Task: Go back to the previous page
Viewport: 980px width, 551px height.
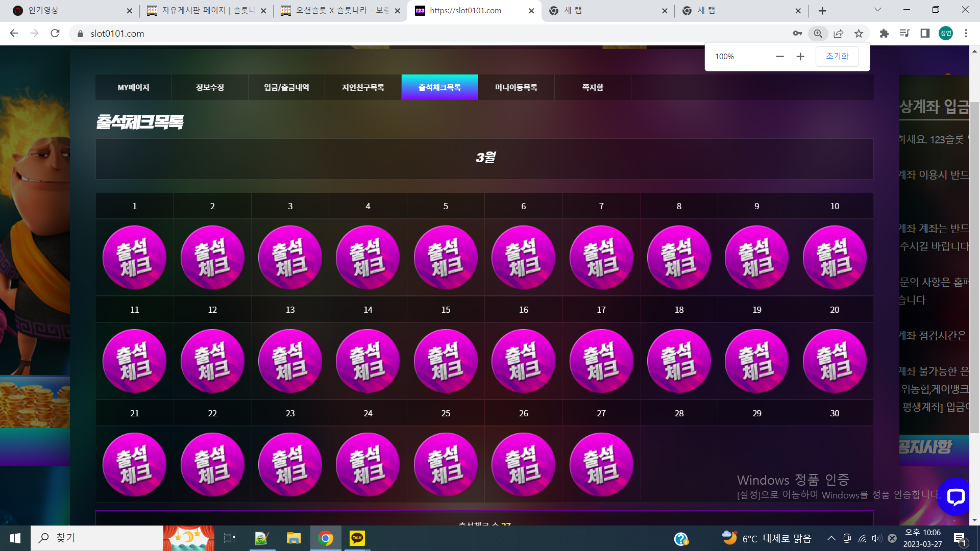Action: pos(14,34)
